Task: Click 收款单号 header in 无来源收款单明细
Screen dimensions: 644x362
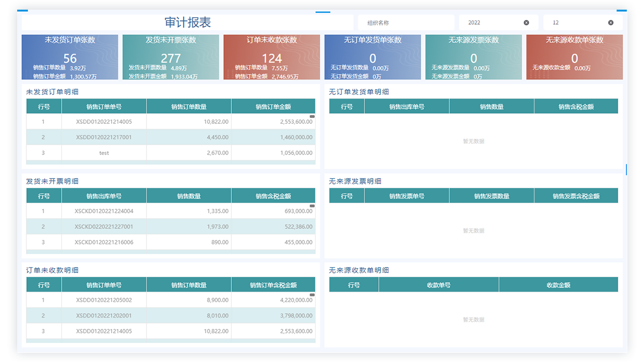Action: pyautogui.click(x=438, y=285)
